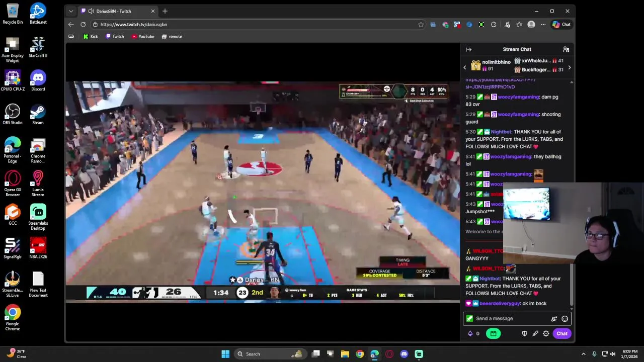The height and width of the screenshot is (362, 644).
Task: Show hidden system tray icons
Action: [584, 354]
